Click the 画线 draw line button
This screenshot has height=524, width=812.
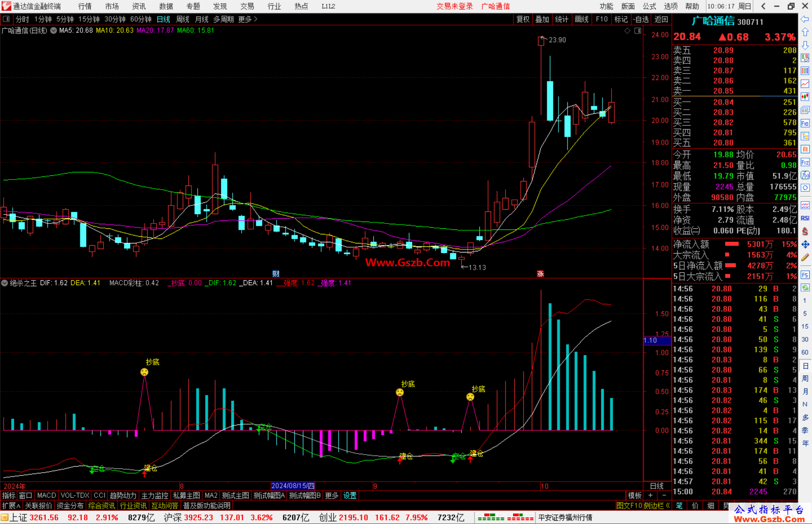(582, 19)
